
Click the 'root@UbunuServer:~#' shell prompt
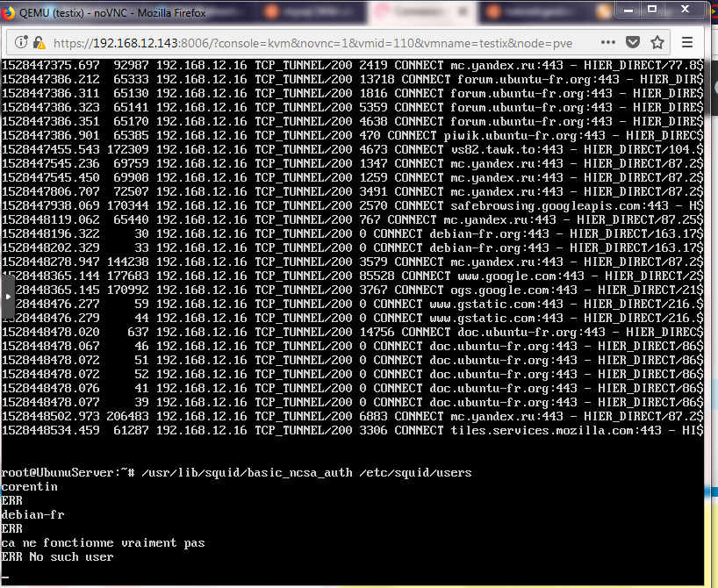(x=68, y=473)
